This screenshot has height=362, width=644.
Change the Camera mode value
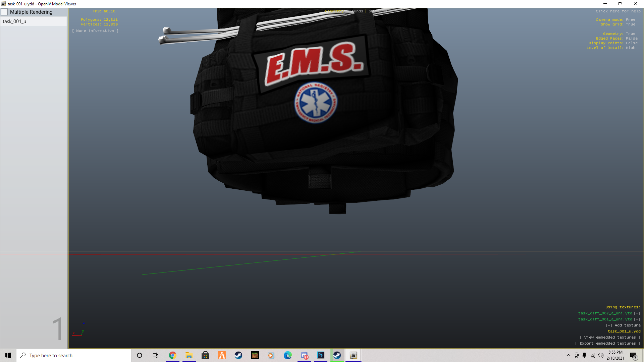tap(630, 19)
